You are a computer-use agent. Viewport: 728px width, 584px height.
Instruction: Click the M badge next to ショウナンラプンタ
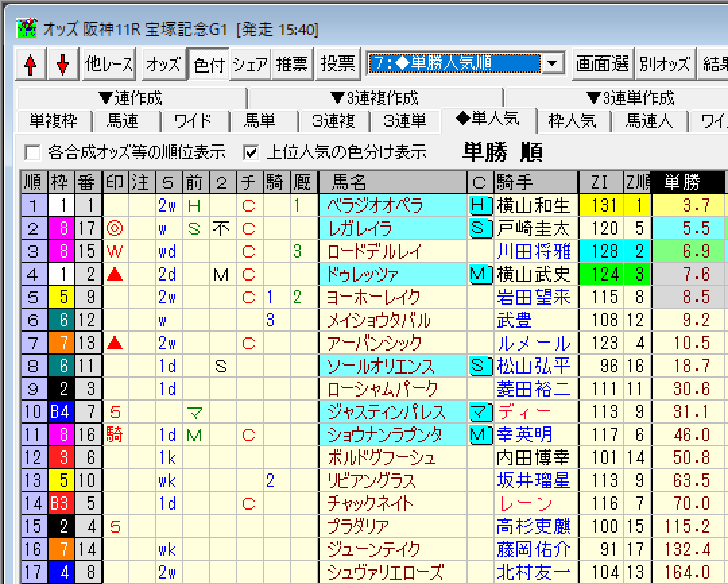pyautogui.click(x=480, y=435)
